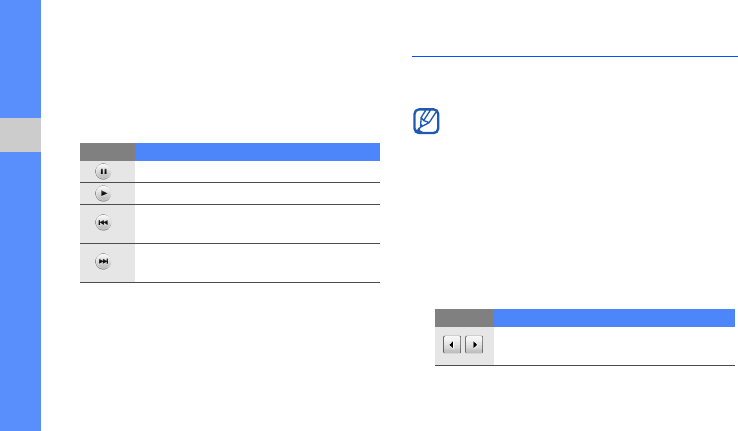
Task: Click gray header cell above pause icon
Action: pos(107,152)
